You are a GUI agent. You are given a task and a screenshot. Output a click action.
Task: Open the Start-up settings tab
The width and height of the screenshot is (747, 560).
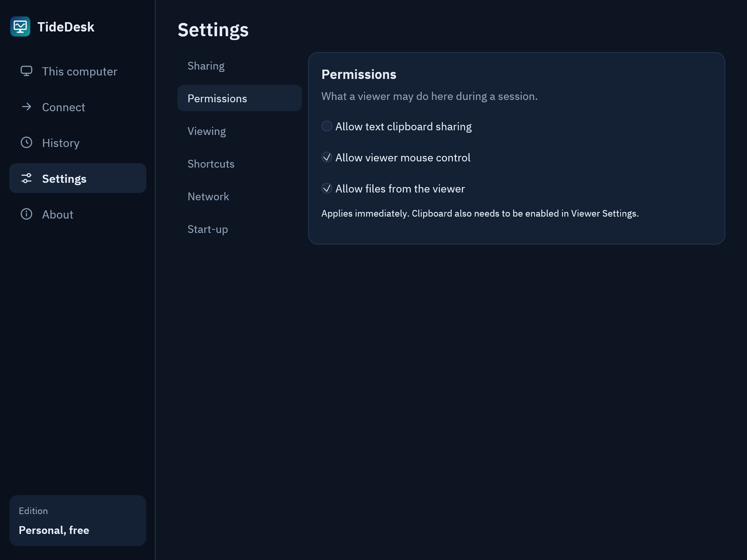[x=240, y=229]
